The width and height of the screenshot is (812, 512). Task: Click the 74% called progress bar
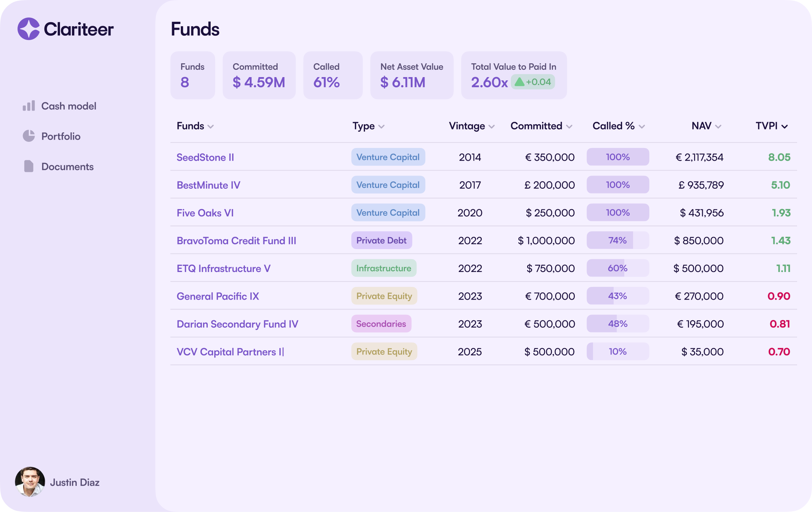618,240
